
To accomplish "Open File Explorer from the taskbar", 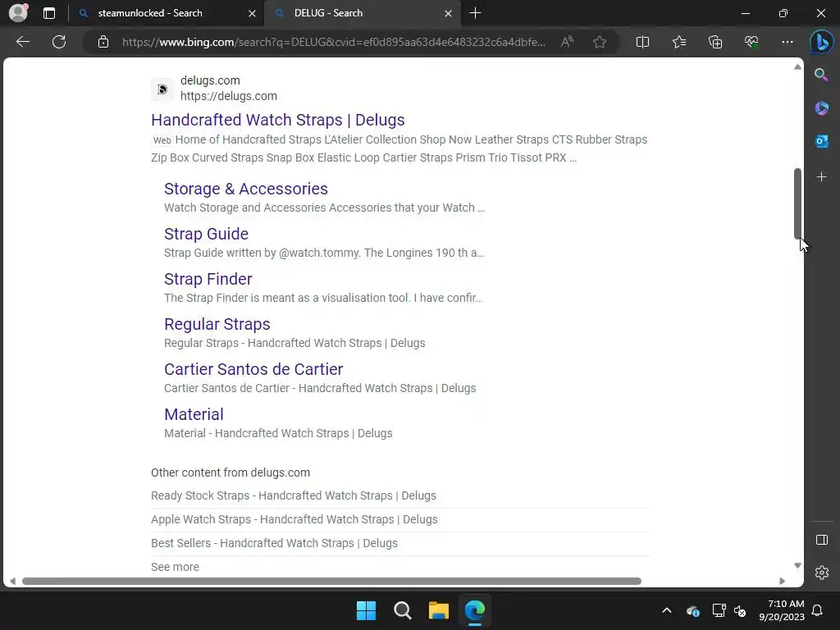I will (x=438, y=610).
